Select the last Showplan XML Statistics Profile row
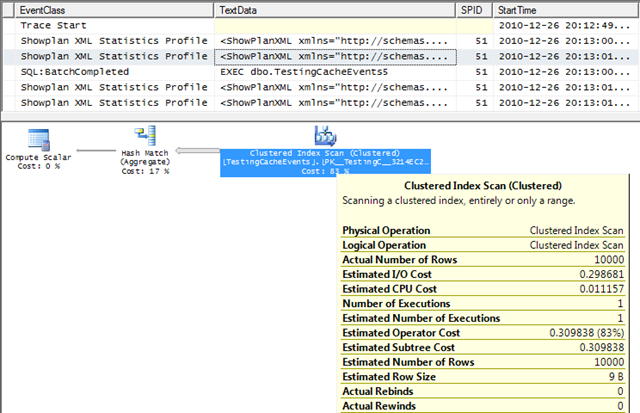 114,105
